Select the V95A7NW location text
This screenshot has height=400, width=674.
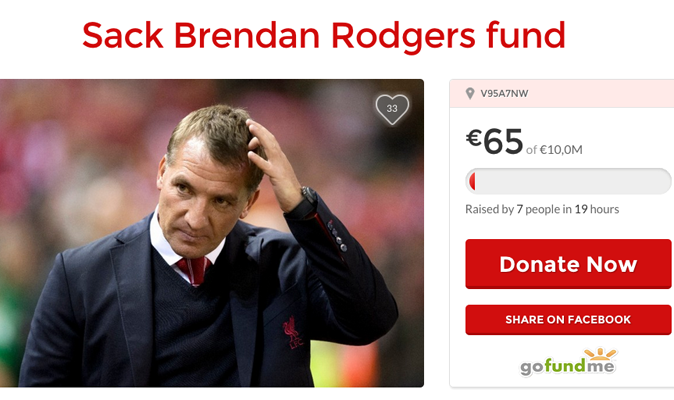click(504, 94)
